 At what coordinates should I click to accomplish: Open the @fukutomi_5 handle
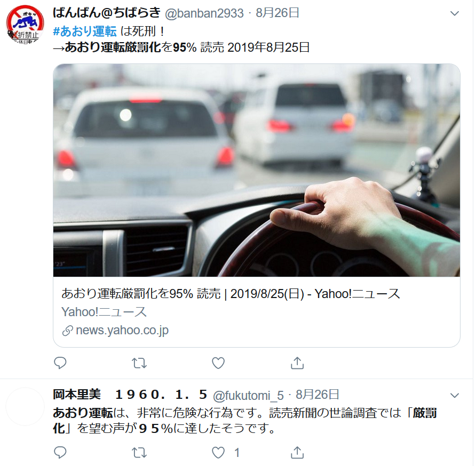pos(248,395)
